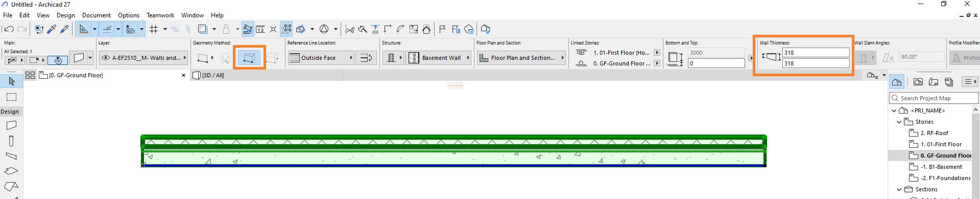Screen dimensions: 980x199
Task: Toggle the A-EF2510 layer eye visibility
Action: coord(106,58)
